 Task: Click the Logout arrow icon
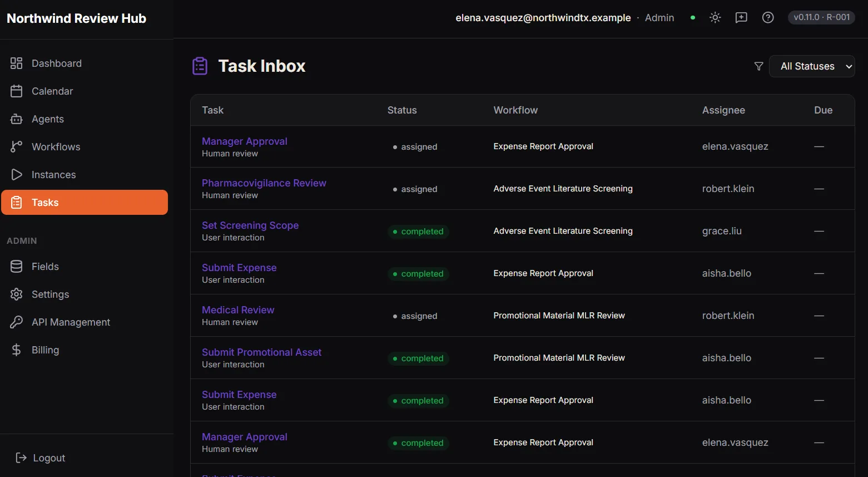pos(21,458)
